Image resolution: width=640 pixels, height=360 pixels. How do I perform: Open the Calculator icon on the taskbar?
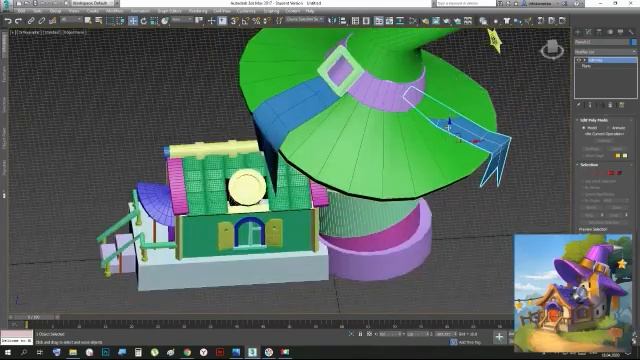pyautogui.click(x=138, y=352)
